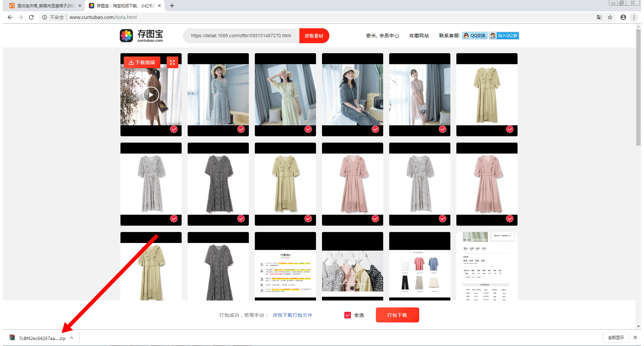
Task: Toggle the 全选 select-all checkbox
Action: [348, 315]
